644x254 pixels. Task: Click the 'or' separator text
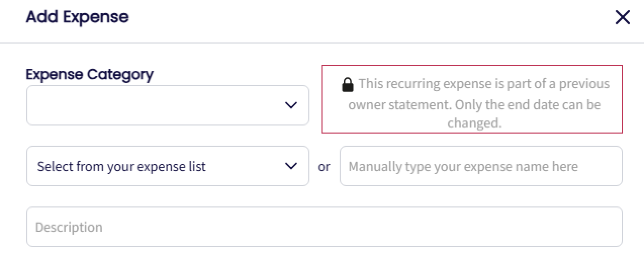[x=324, y=166]
